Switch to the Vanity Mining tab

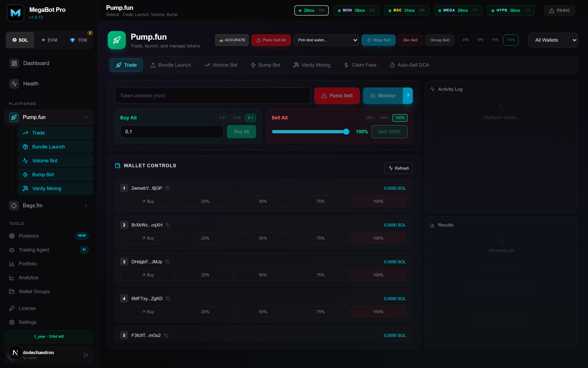pyautogui.click(x=312, y=65)
